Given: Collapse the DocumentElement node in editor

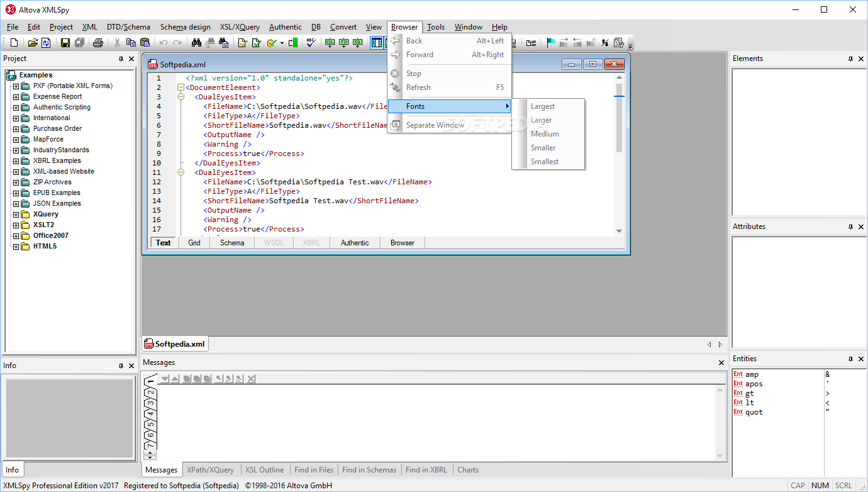Looking at the screenshot, I should (181, 87).
